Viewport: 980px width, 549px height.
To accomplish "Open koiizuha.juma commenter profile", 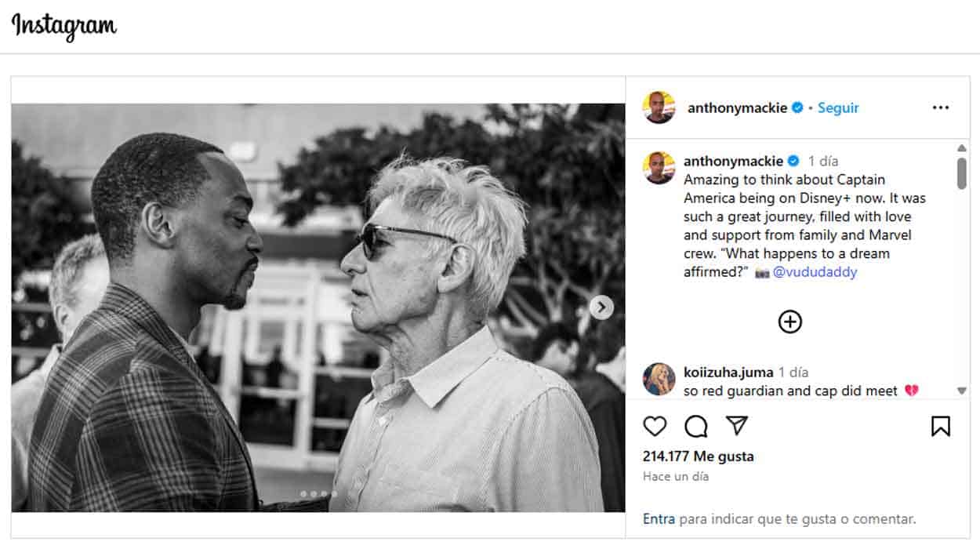I will coord(728,372).
